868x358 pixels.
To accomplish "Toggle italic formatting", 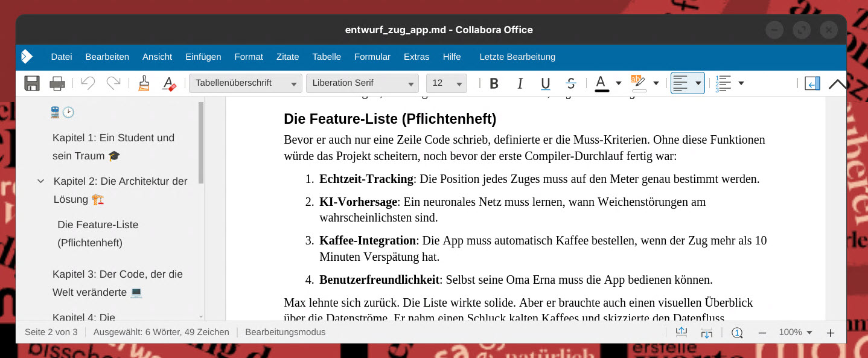I will click(x=520, y=83).
